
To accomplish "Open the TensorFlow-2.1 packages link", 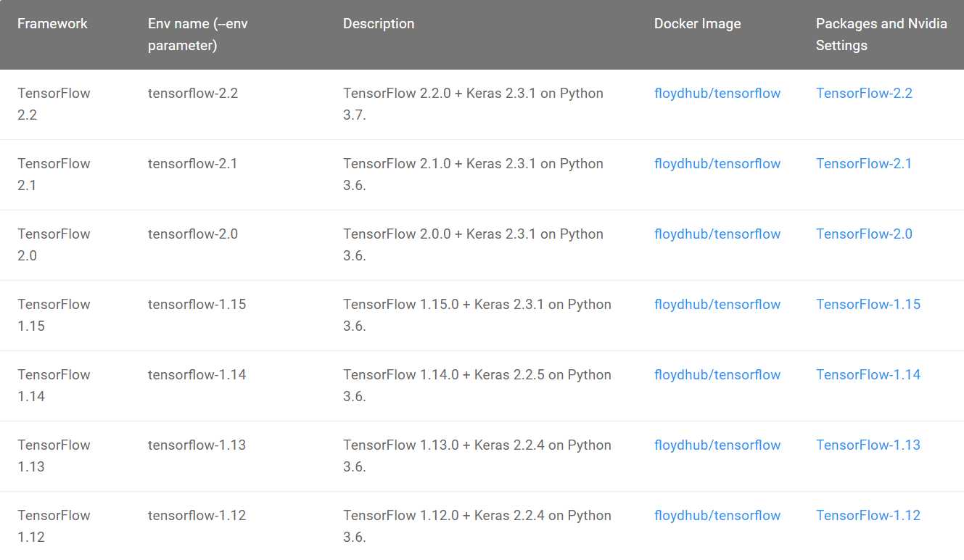I will point(864,164).
